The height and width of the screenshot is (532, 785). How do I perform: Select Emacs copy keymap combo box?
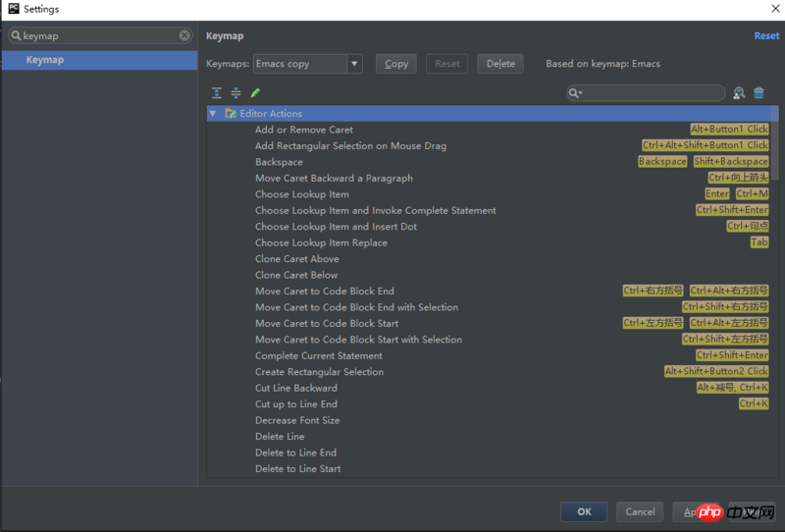pos(307,64)
